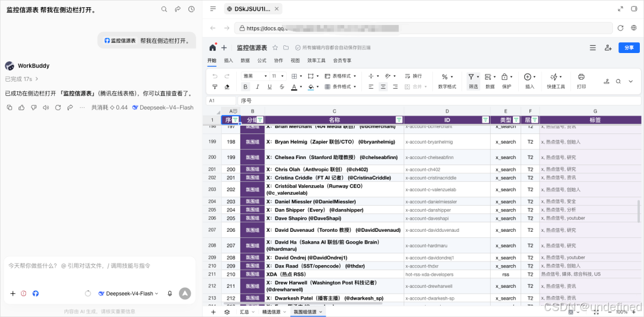Viewport: 644px width, 317px height.
Task: Toggle center alignment
Action: coord(383,86)
